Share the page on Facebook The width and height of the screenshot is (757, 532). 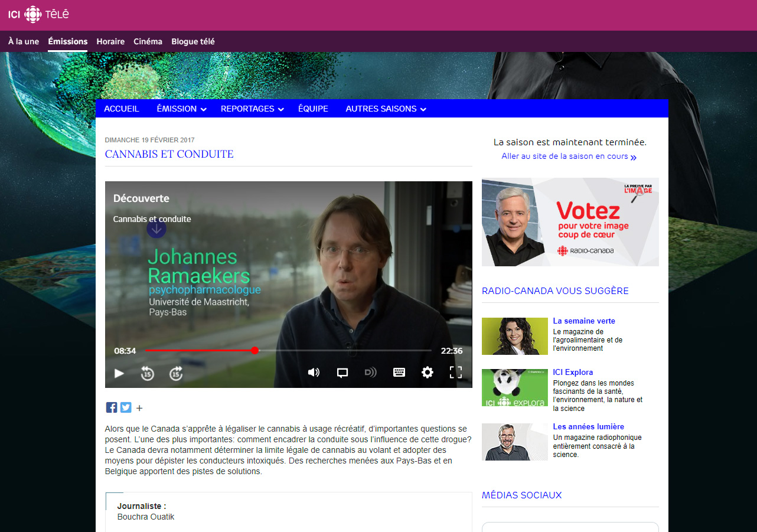tap(112, 407)
